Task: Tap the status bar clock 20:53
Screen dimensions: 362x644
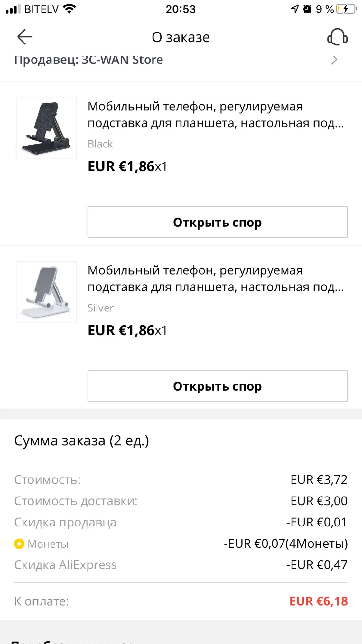Action: pos(181,9)
